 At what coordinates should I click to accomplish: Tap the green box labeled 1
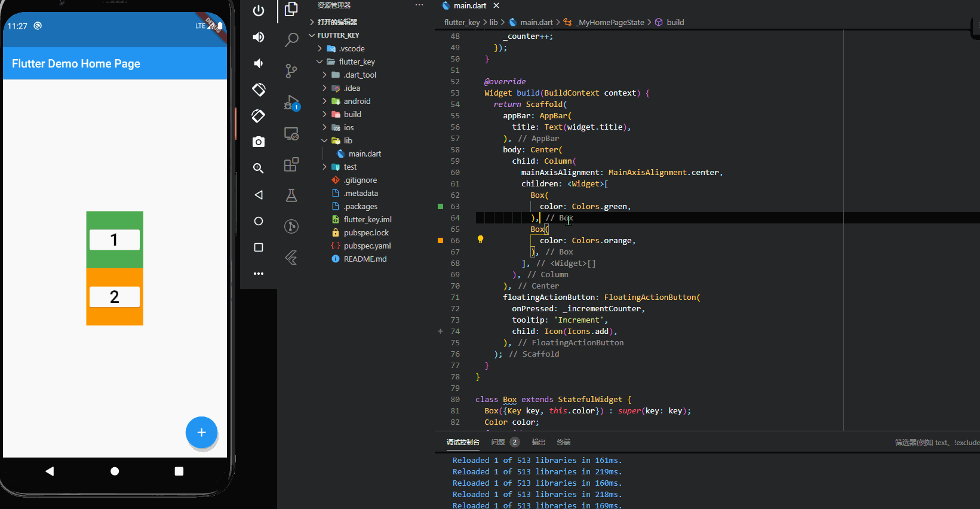[115, 240]
